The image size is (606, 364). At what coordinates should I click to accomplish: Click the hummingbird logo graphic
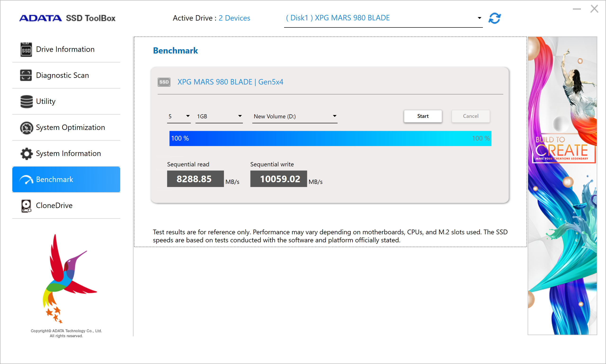tap(69, 279)
